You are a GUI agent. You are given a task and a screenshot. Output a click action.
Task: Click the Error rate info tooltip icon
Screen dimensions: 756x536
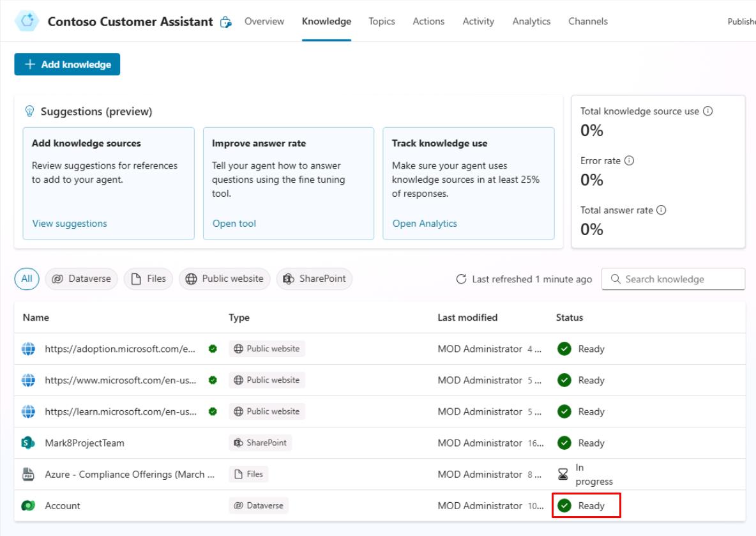click(x=630, y=160)
